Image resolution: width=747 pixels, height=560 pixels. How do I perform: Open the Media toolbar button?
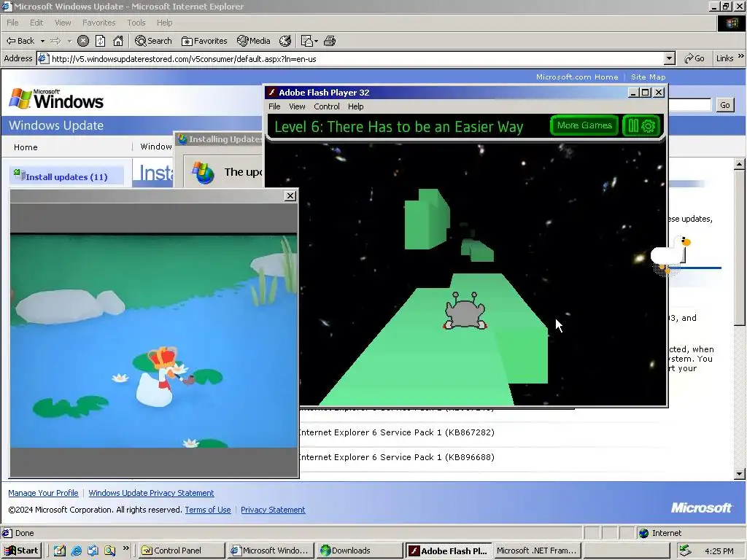pos(254,41)
